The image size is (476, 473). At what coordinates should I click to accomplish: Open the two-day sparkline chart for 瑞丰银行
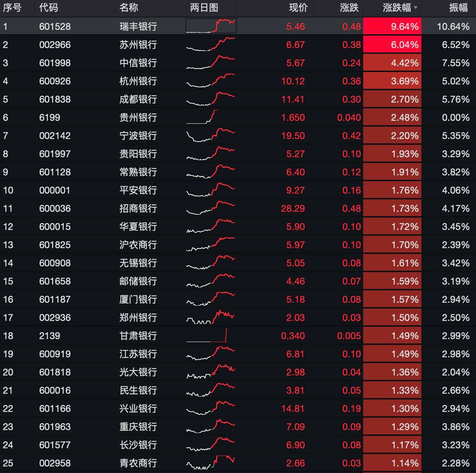[211, 26]
